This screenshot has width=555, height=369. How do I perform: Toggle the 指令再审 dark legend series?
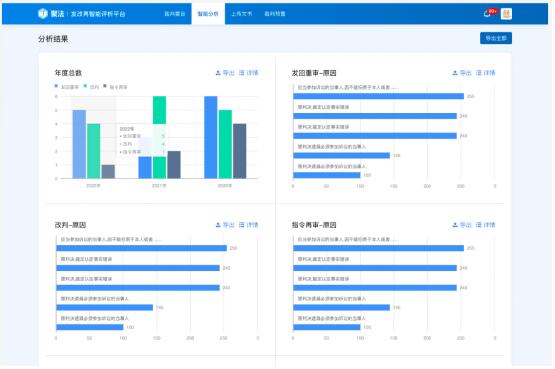(115, 87)
